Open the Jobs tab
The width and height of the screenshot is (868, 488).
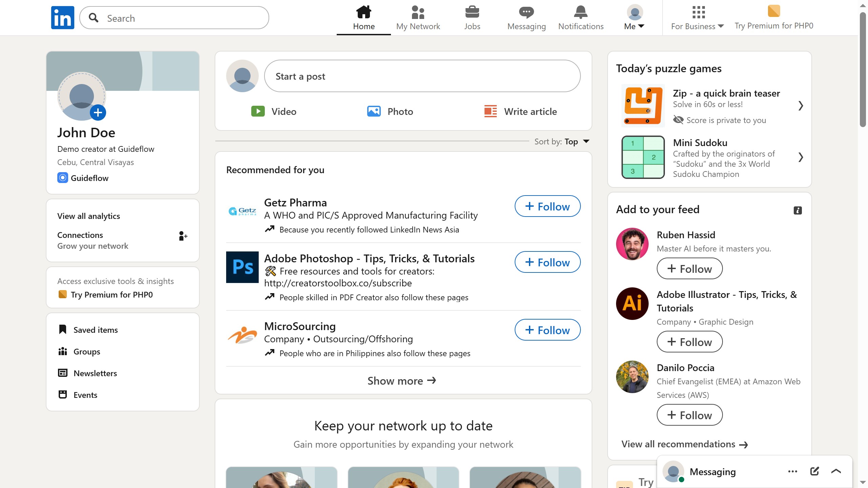point(472,18)
